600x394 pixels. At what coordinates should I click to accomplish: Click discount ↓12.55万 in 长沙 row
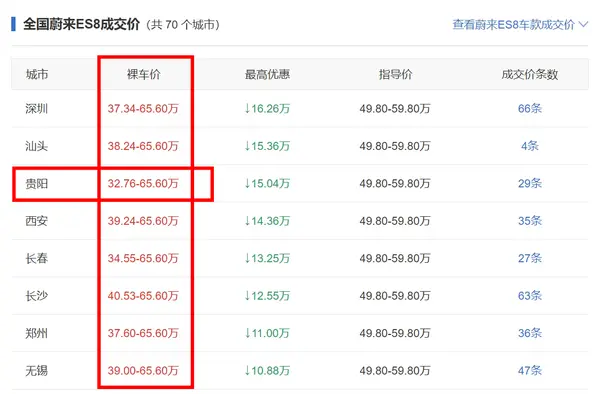(x=267, y=296)
